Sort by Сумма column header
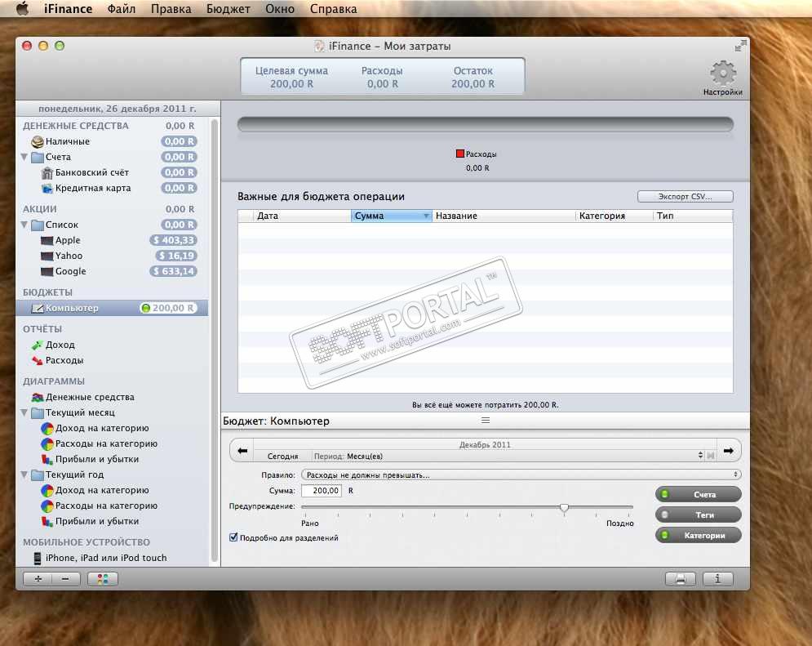This screenshot has height=646, width=812. pyautogui.click(x=391, y=216)
